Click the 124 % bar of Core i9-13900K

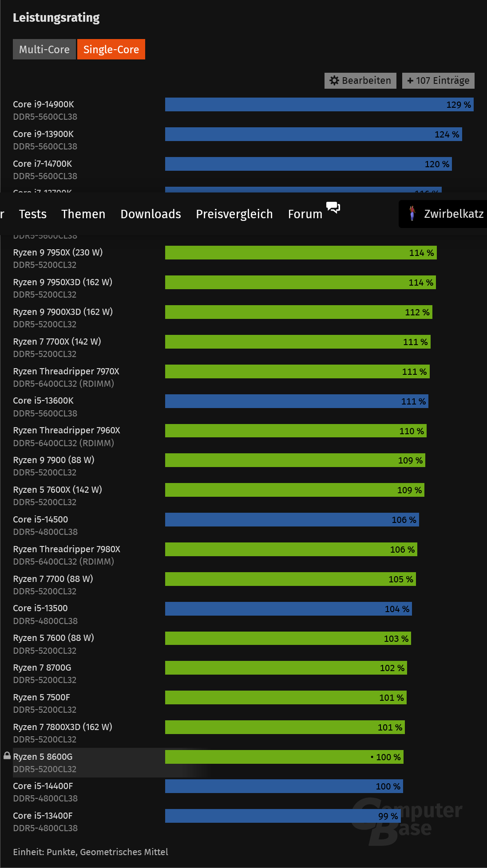click(313, 134)
